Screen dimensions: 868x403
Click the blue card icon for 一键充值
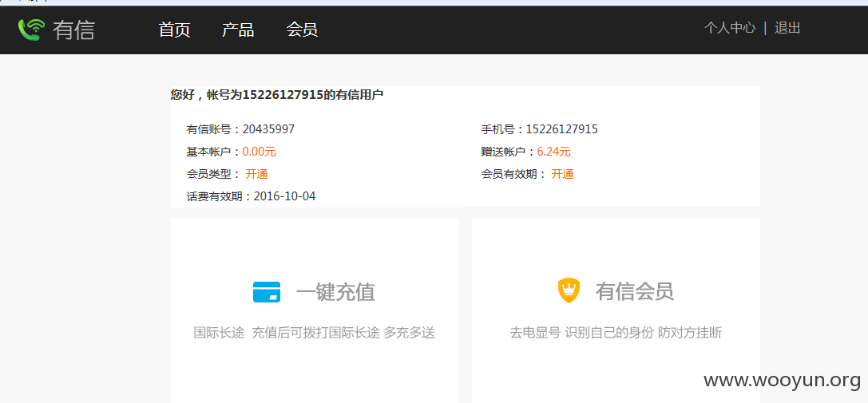tap(266, 292)
